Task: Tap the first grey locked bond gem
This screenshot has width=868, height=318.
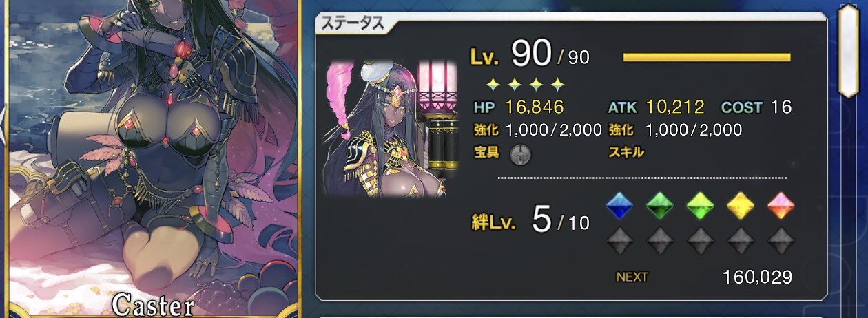Action: (x=619, y=240)
